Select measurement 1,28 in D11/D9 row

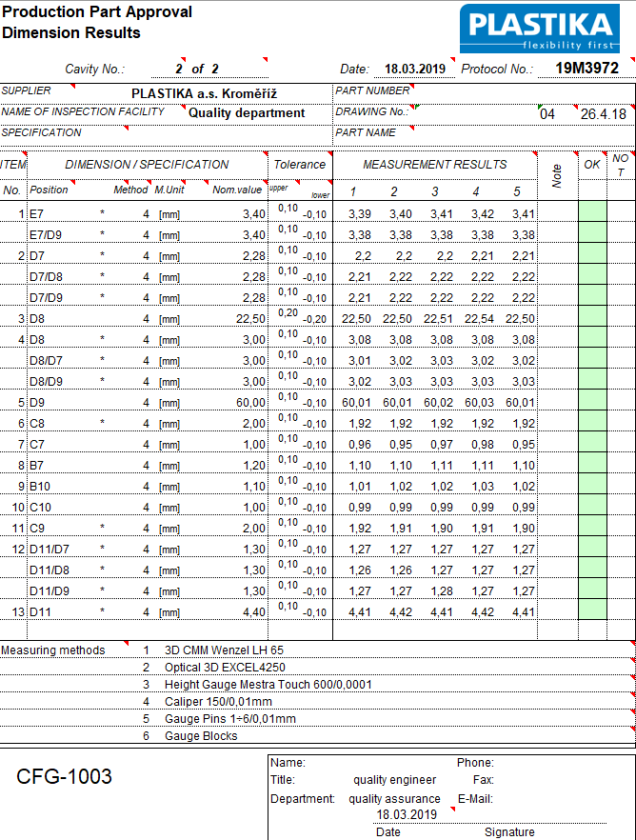click(x=442, y=590)
